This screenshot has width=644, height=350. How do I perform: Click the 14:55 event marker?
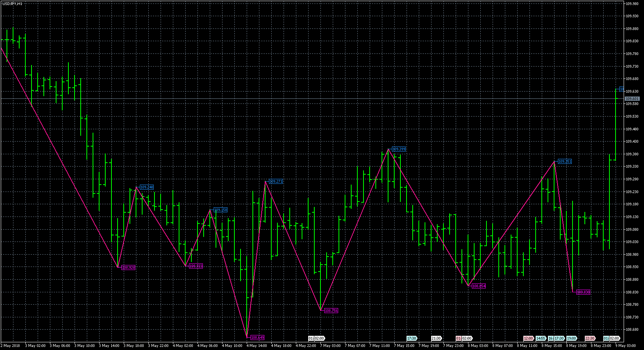541,338
